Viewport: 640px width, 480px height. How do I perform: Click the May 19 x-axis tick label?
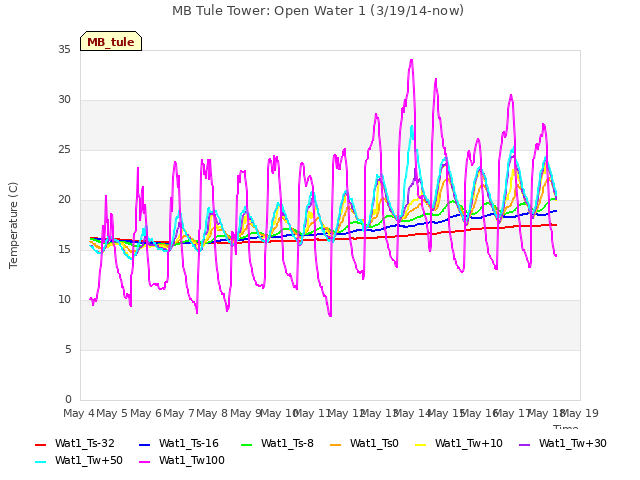[580, 413]
